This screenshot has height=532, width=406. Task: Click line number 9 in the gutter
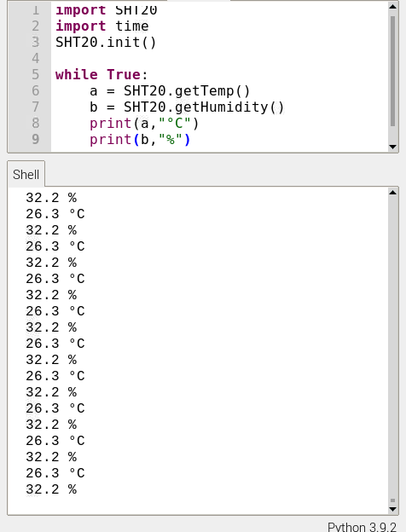point(36,139)
